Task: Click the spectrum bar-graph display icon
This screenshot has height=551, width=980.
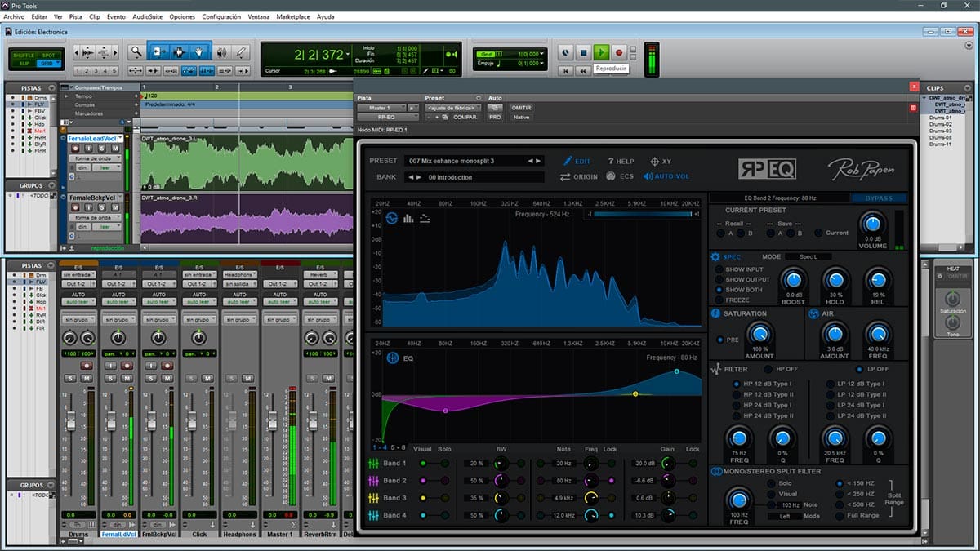Action: (x=408, y=218)
